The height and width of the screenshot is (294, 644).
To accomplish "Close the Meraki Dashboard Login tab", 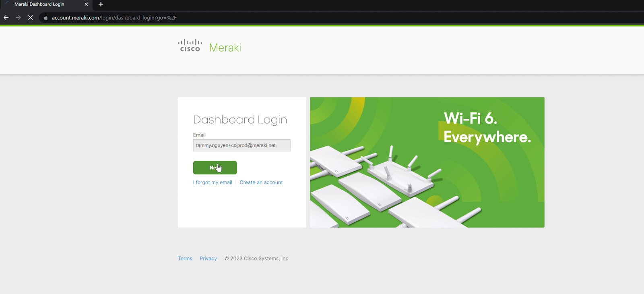I will tap(86, 4).
